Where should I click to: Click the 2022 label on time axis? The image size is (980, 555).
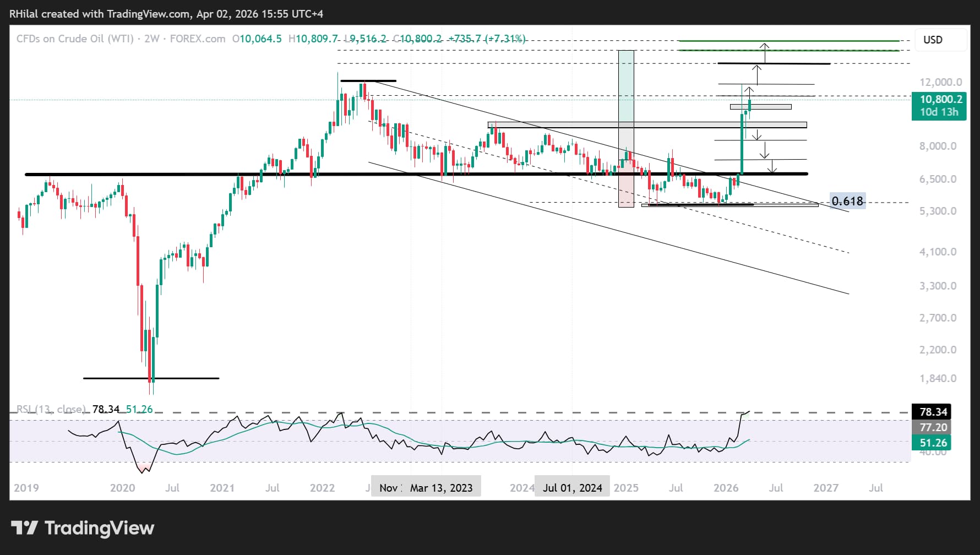322,488
